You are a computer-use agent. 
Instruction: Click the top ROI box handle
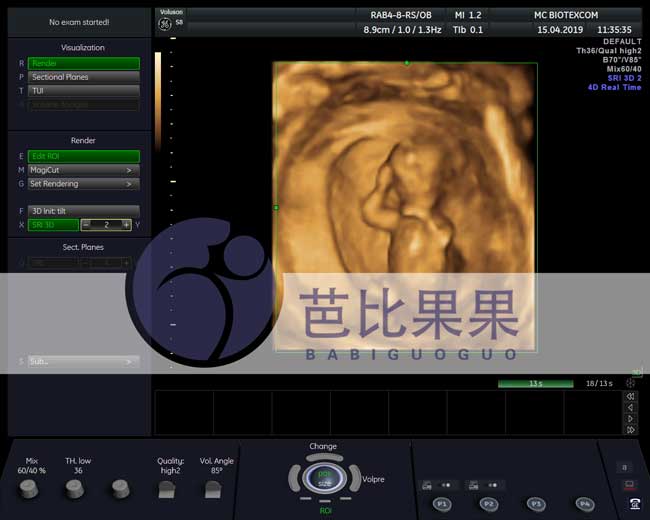pos(407,63)
